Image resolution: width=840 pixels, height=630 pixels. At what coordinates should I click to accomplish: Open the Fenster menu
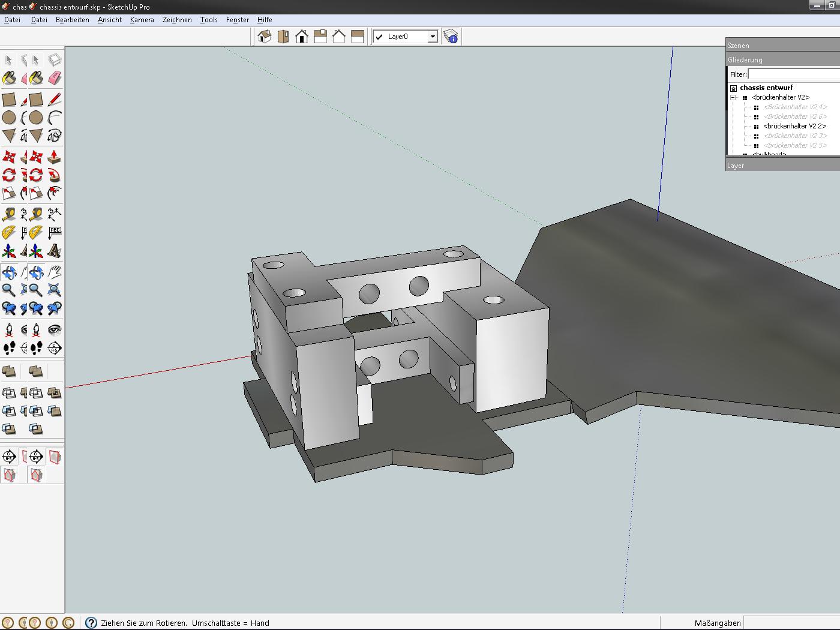238,20
